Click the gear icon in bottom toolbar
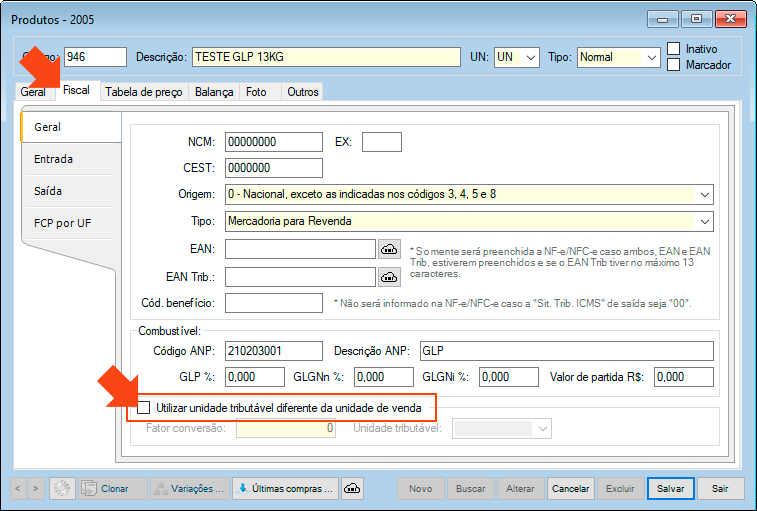This screenshot has height=511, width=757. pos(62,488)
